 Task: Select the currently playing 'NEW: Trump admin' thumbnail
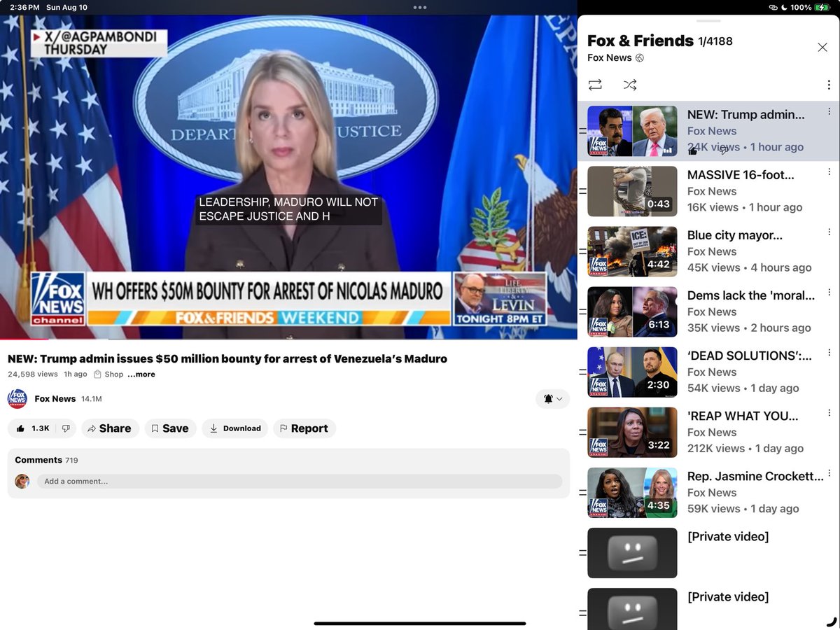[x=632, y=131]
